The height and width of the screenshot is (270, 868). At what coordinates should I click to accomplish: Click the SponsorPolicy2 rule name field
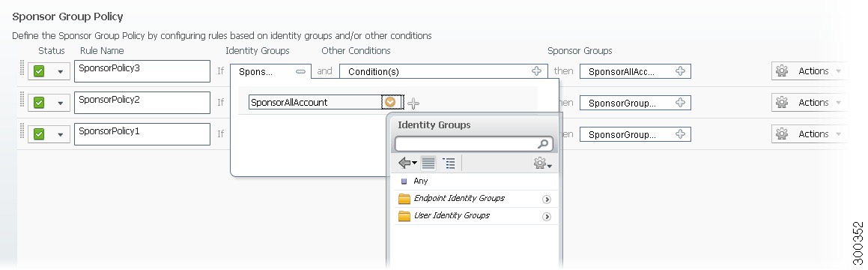click(142, 103)
